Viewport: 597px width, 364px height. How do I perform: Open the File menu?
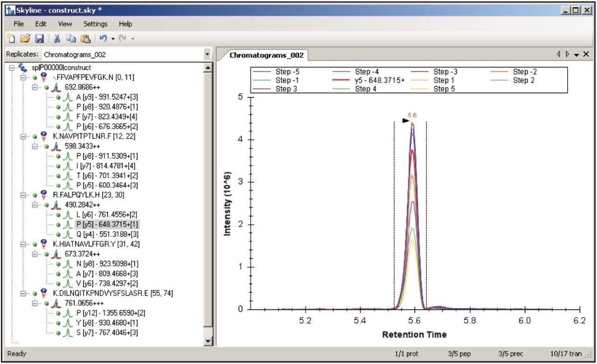click(x=19, y=24)
